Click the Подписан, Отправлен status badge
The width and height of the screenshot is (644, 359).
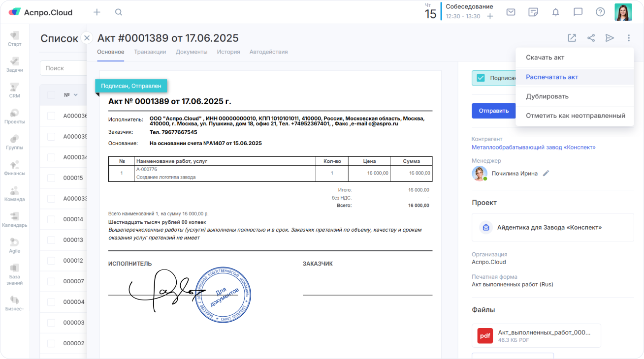coord(131,86)
